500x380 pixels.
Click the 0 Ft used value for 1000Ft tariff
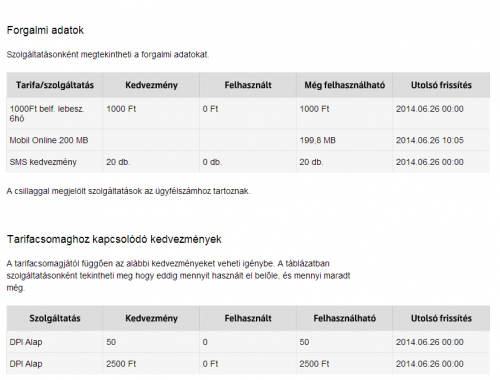tap(210, 109)
